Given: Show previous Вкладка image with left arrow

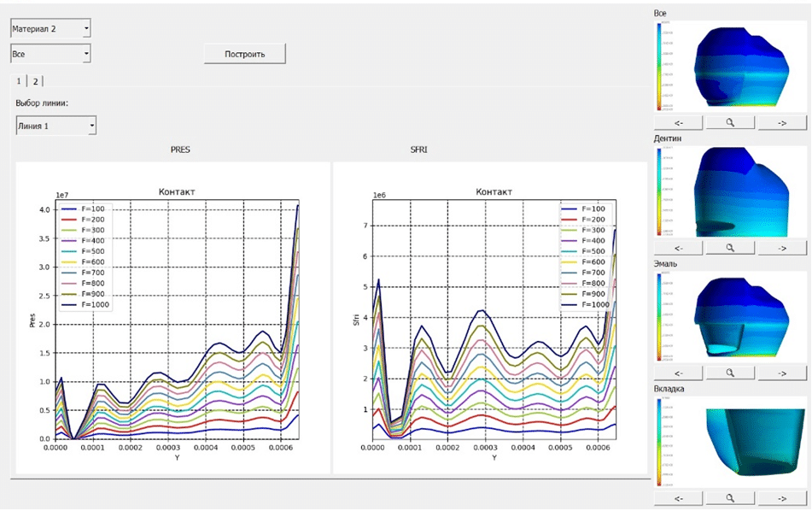Looking at the screenshot, I should coord(679,498).
